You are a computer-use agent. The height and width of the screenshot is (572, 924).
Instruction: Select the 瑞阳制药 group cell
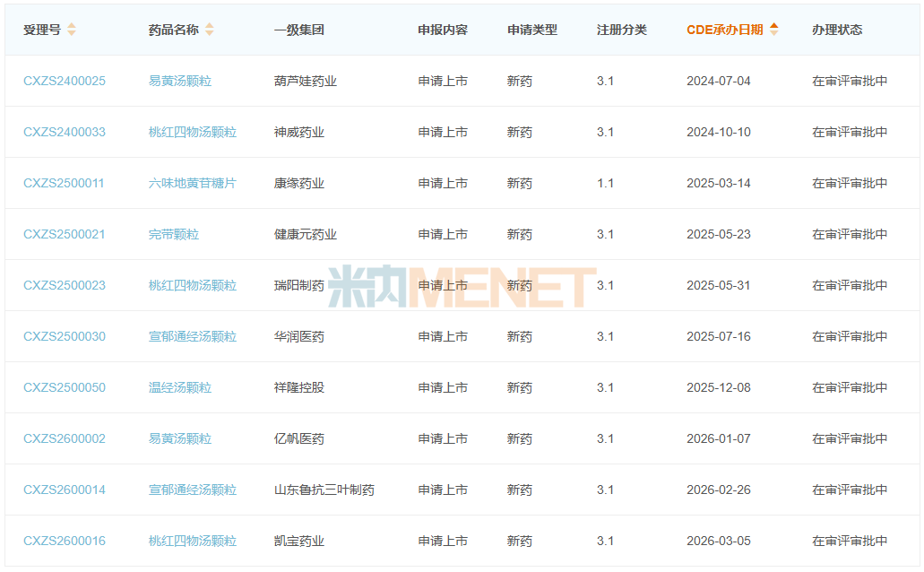[x=298, y=285]
